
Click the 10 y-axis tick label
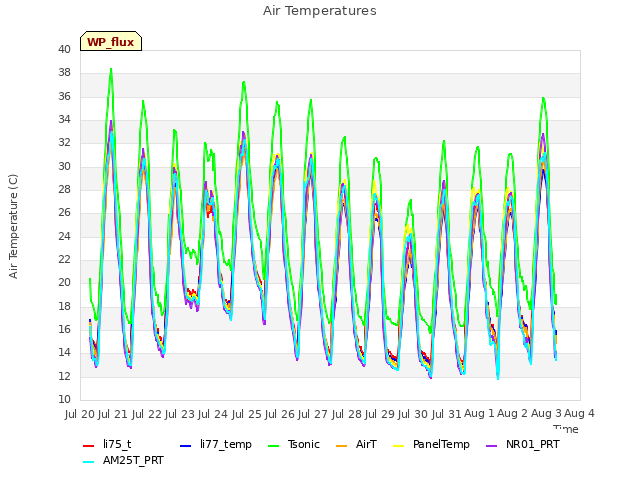[x=64, y=399]
